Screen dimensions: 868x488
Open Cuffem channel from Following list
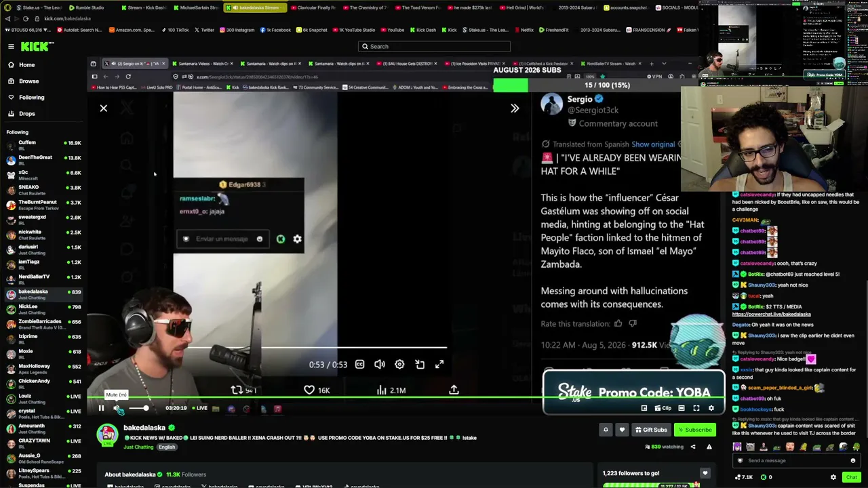tap(43, 145)
